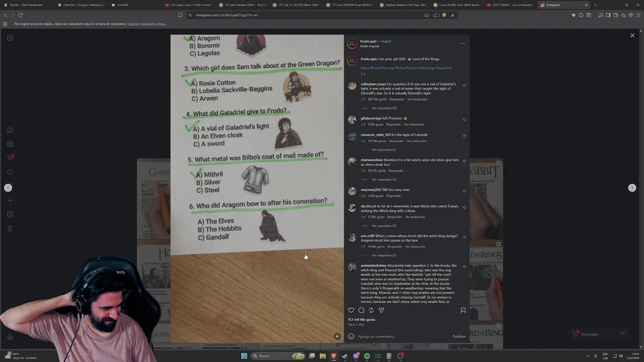The image size is (644, 362).
Task: Click the 'Importar marcadores ahora...' link
Action: [147, 24]
